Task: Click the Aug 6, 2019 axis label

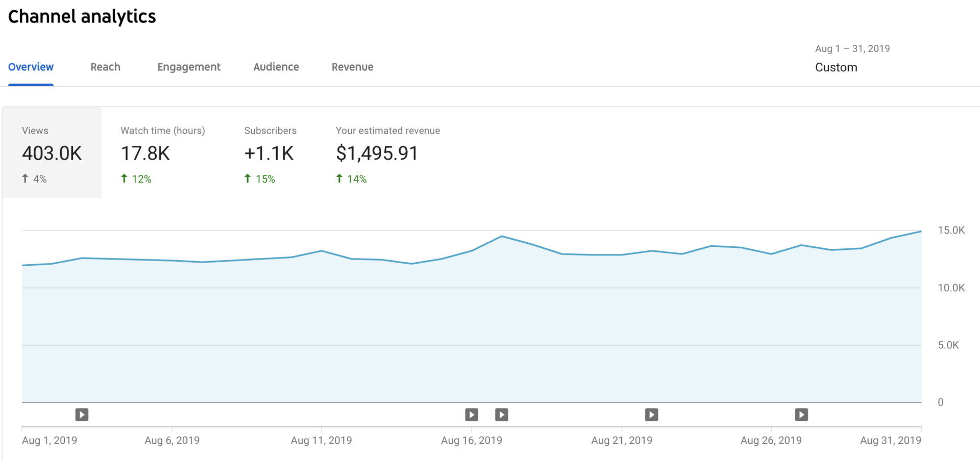Action: (172, 440)
